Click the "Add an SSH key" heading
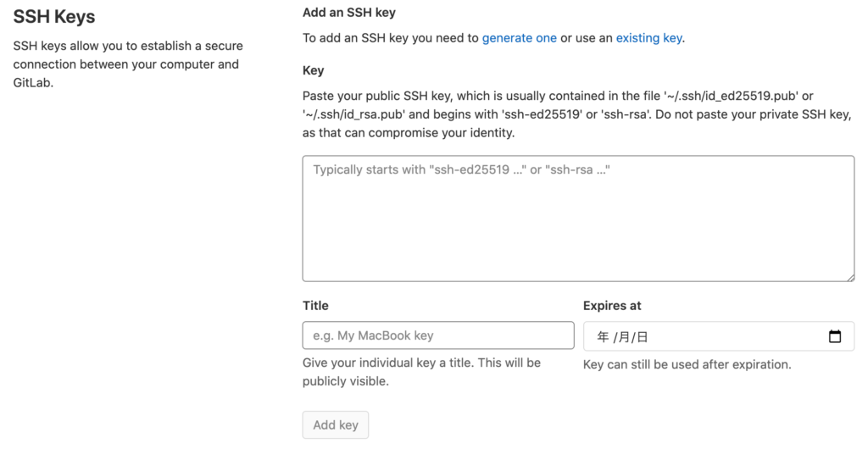 click(348, 13)
